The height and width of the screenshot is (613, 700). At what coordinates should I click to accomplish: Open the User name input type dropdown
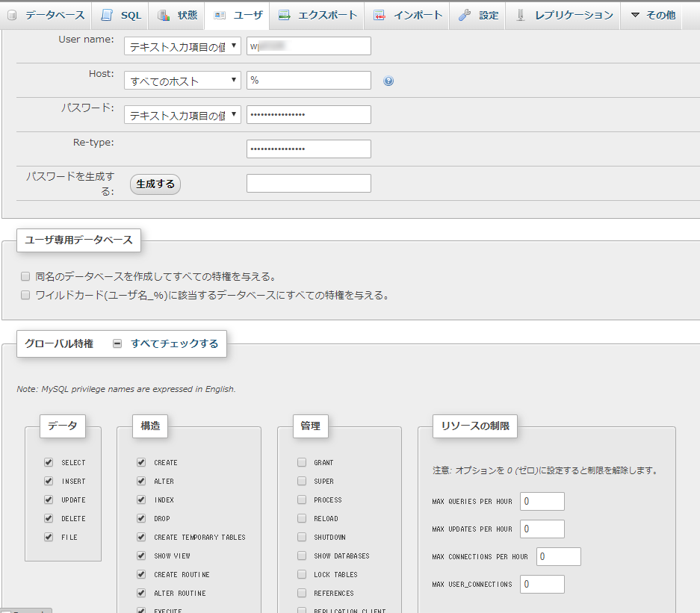182,46
